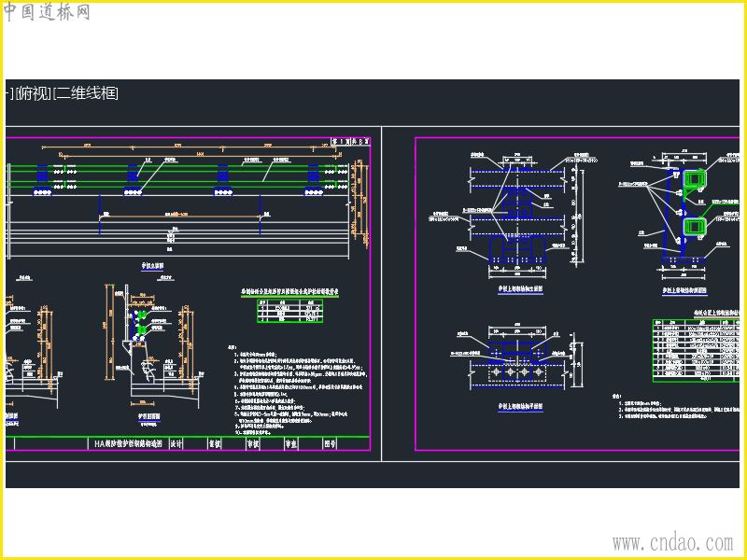Select the green steel parts table on right sheet

pyautogui.click(x=696, y=351)
